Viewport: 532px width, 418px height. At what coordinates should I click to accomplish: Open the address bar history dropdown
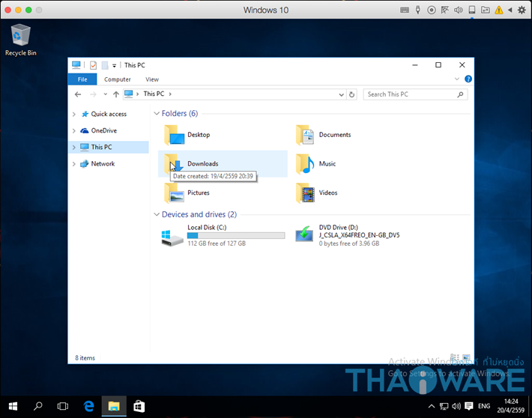pyautogui.click(x=342, y=94)
